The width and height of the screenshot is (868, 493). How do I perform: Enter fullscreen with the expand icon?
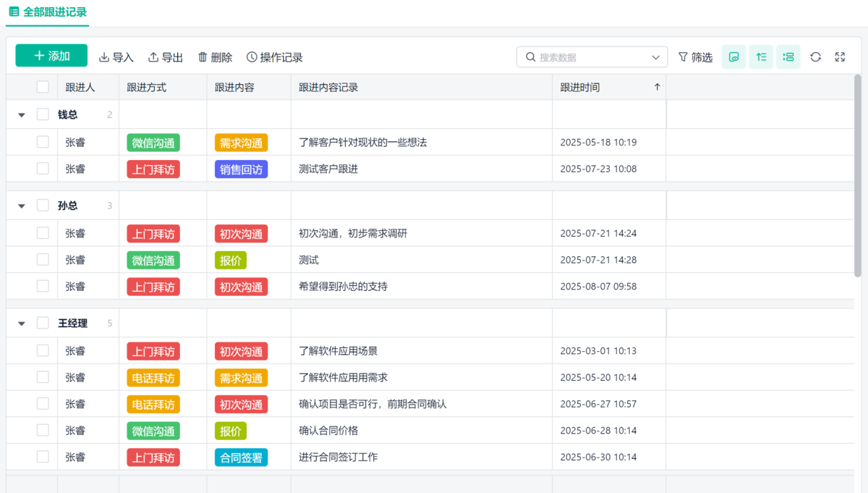840,57
